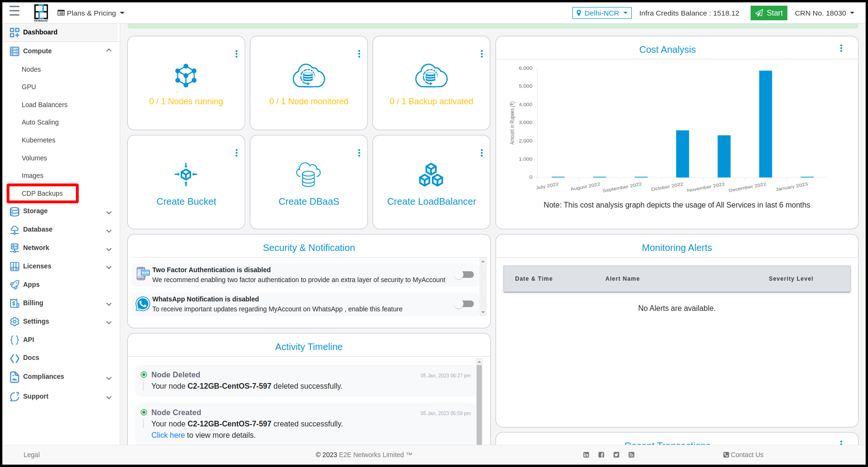Open GPU under Compute
This screenshot has height=467, width=868.
(x=29, y=87)
